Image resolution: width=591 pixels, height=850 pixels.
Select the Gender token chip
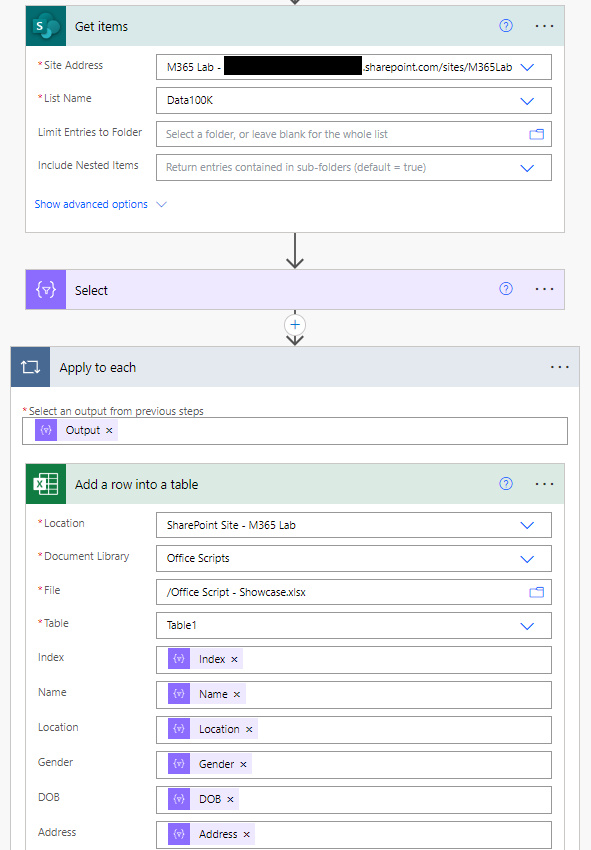click(x=210, y=764)
